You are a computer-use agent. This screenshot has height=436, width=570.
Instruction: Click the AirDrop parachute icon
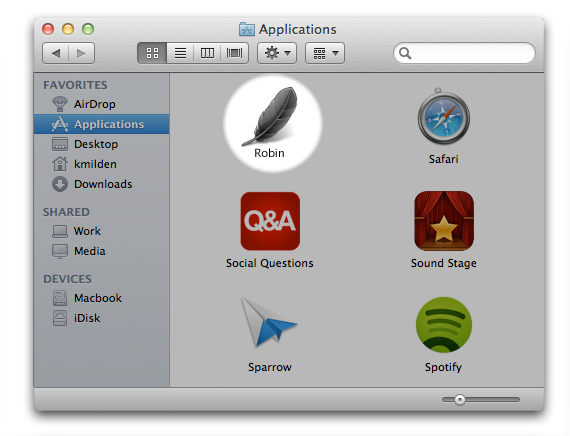(x=60, y=104)
